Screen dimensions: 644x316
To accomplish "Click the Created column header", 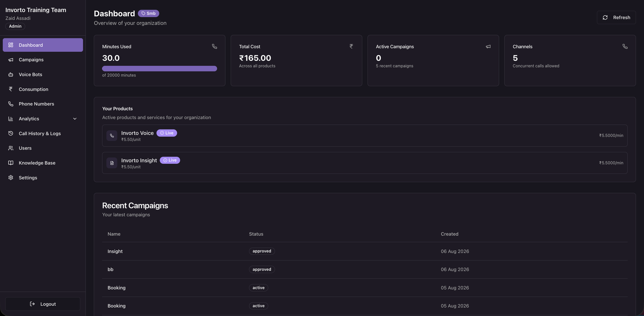I will coord(450,234).
